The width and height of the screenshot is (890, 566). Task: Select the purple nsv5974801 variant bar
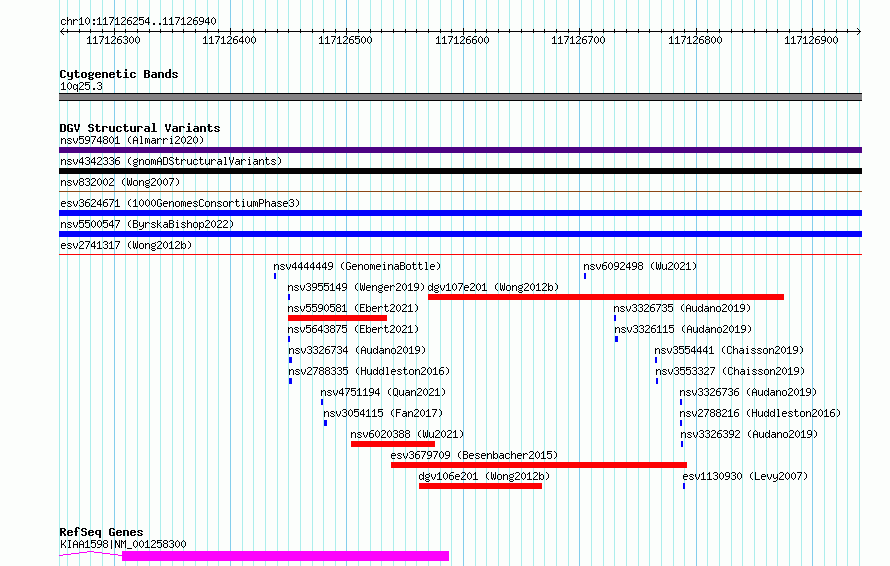pyautogui.click(x=460, y=150)
